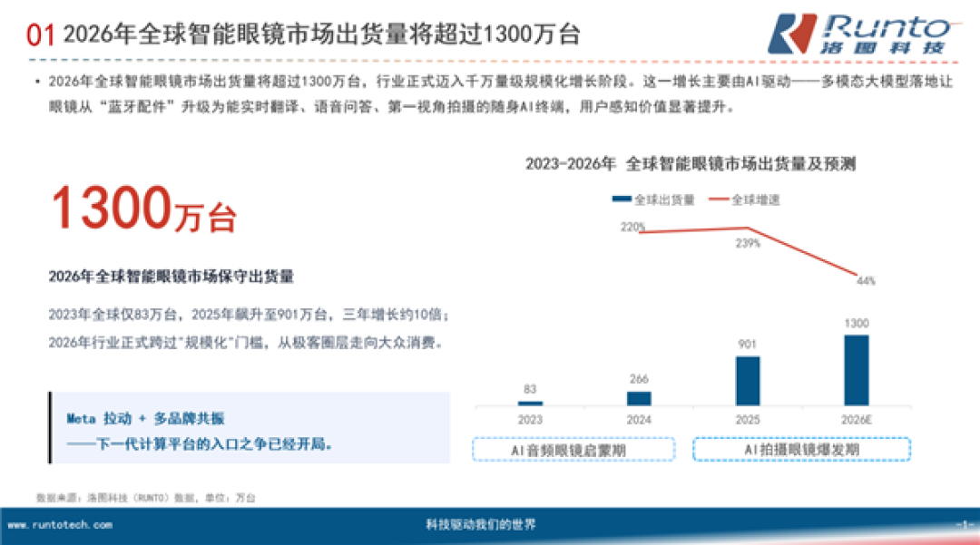The height and width of the screenshot is (545, 980).
Task: Click the Runto logo at top right
Action: tap(861, 34)
